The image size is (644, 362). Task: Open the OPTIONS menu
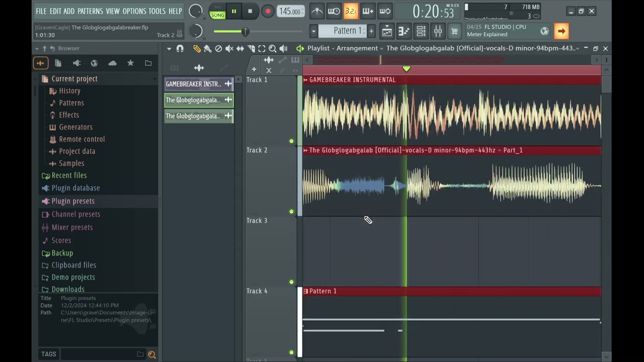tap(134, 11)
